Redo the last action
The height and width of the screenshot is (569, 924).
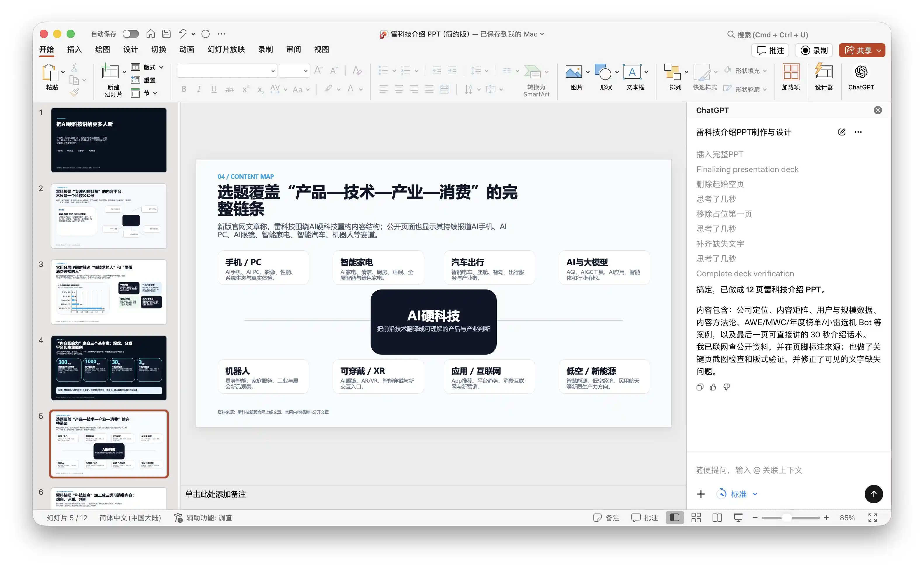point(206,34)
